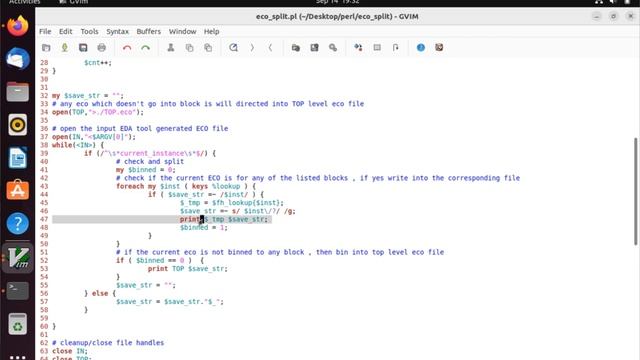Image resolution: width=640 pixels, height=360 pixels.
Task: Click the Load session toolbar icon
Action: (x=296, y=48)
